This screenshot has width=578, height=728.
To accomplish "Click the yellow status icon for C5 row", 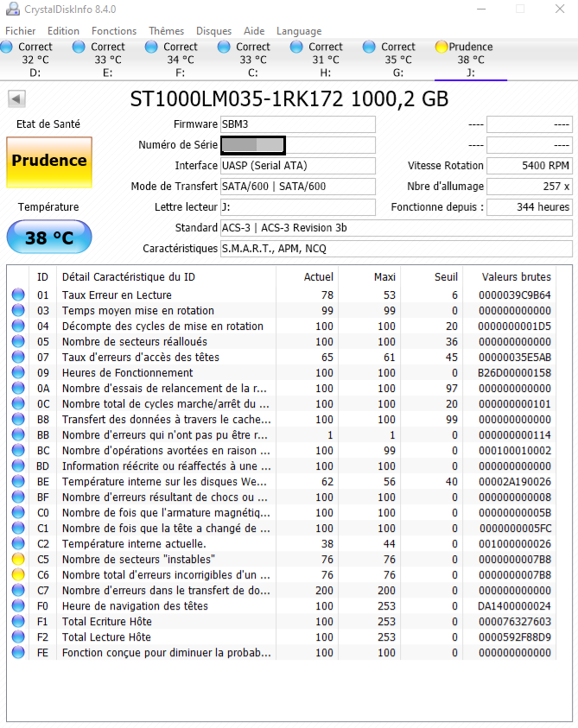I will (x=18, y=559).
